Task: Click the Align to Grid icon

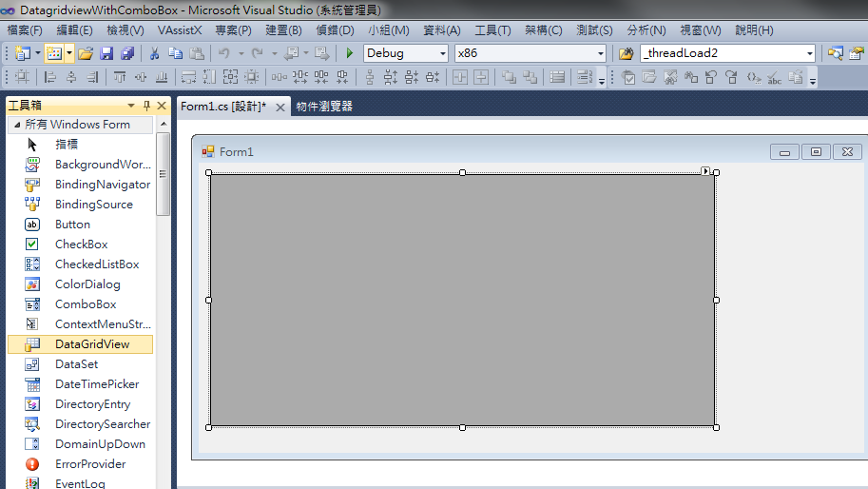Action: click(x=22, y=77)
